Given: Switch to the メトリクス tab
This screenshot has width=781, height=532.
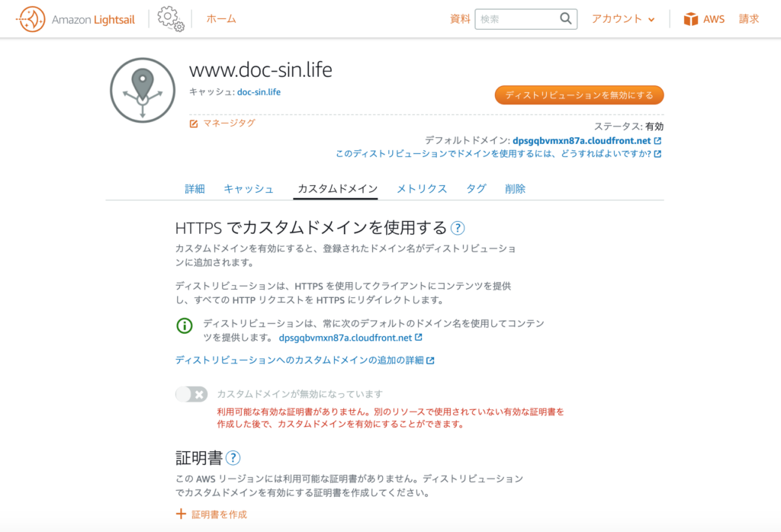Looking at the screenshot, I should (422, 188).
